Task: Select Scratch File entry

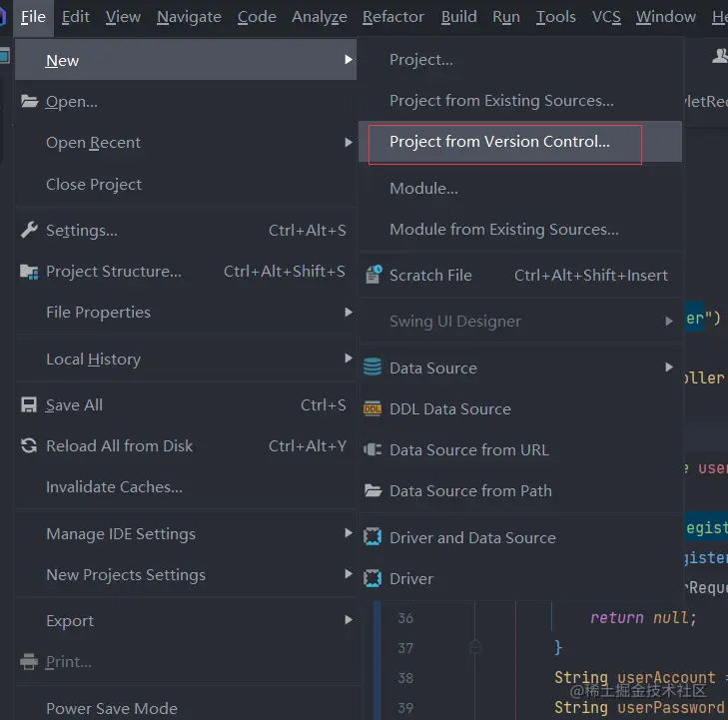Action: click(520, 276)
